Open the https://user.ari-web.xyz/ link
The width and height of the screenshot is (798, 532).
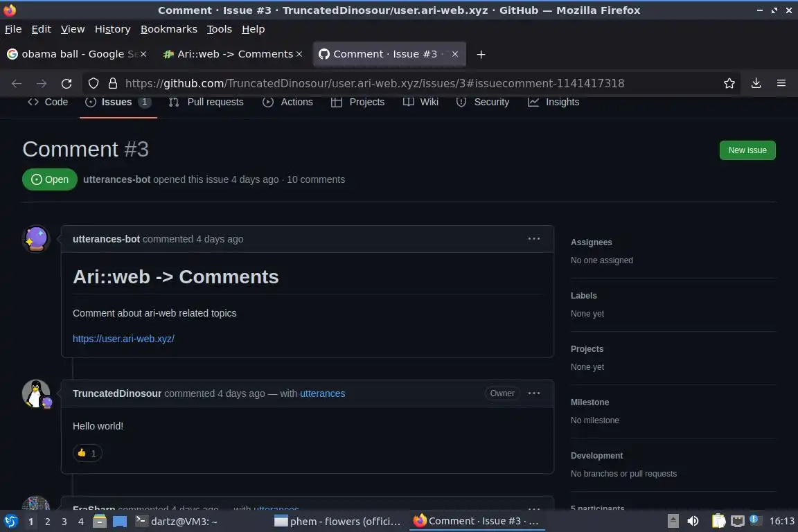(123, 339)
